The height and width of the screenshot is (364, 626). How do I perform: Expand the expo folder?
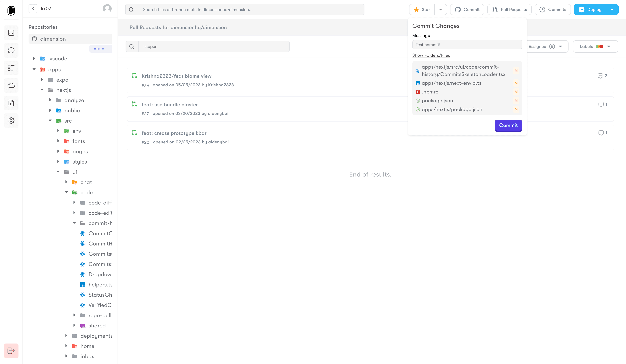42,80
